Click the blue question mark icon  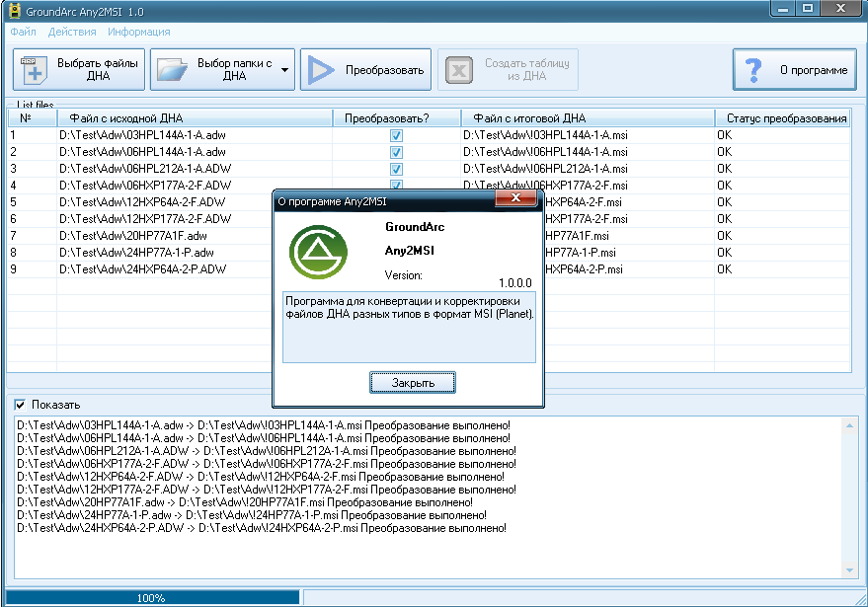pos(753,70)
